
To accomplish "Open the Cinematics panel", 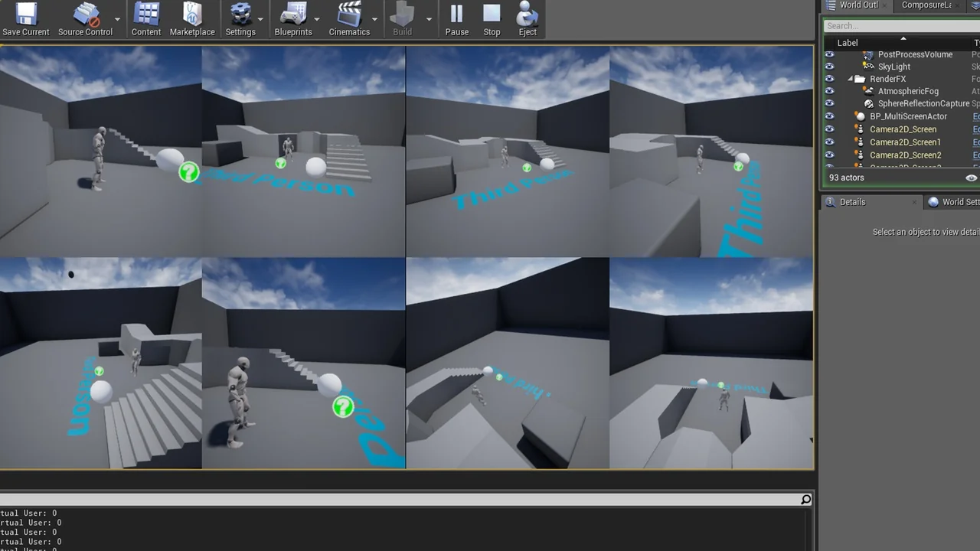I will 349,15.
